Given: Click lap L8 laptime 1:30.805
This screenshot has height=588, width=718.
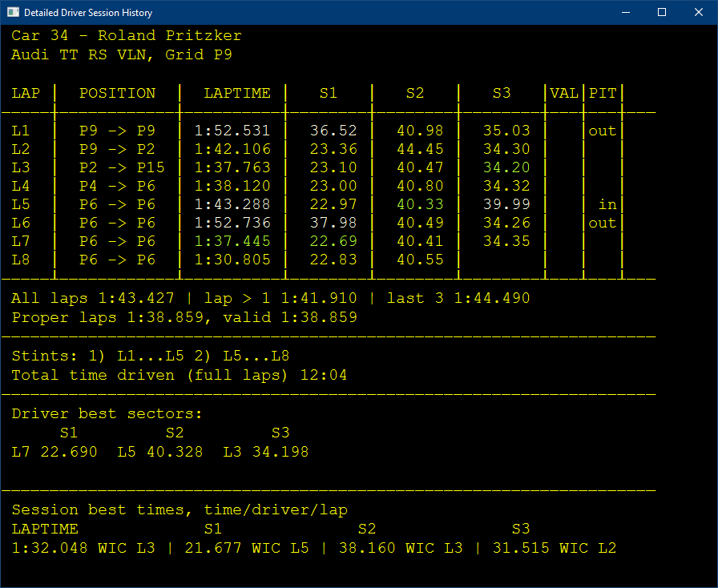Looking at the screenshot, I should [231, 260].
